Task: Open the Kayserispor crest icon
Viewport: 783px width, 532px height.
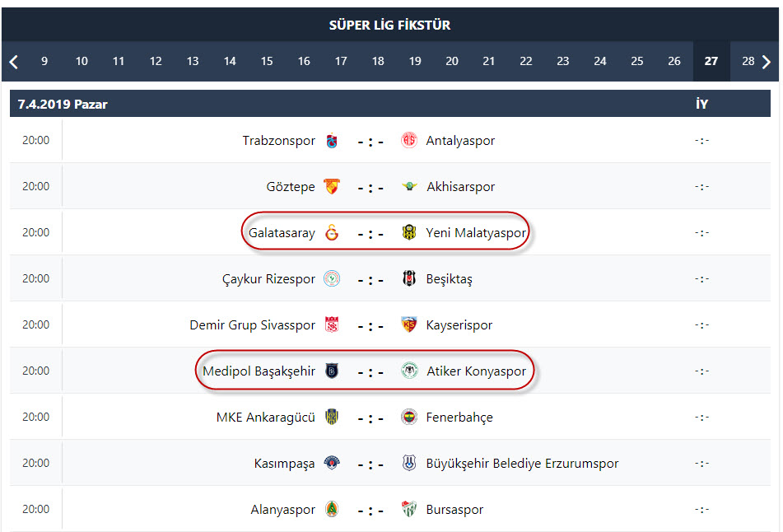Action: [x=409, y=324]
